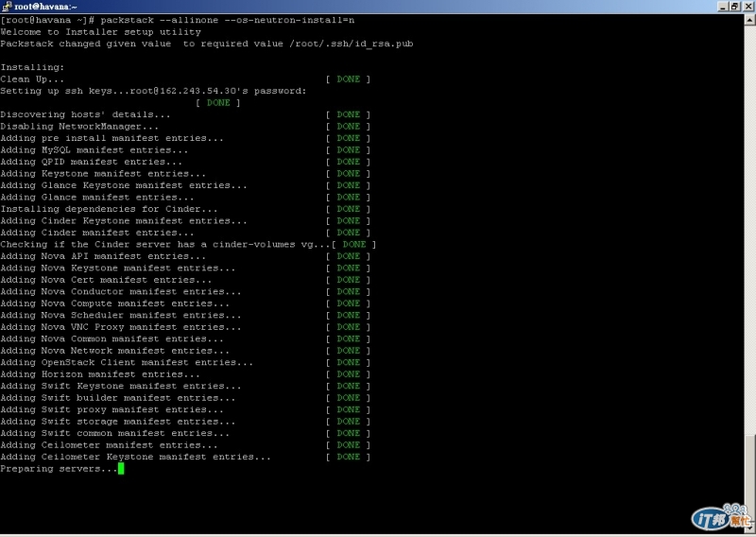Click 'Adding Swift Keystone manifest entries' line

(x=121, y=387)
